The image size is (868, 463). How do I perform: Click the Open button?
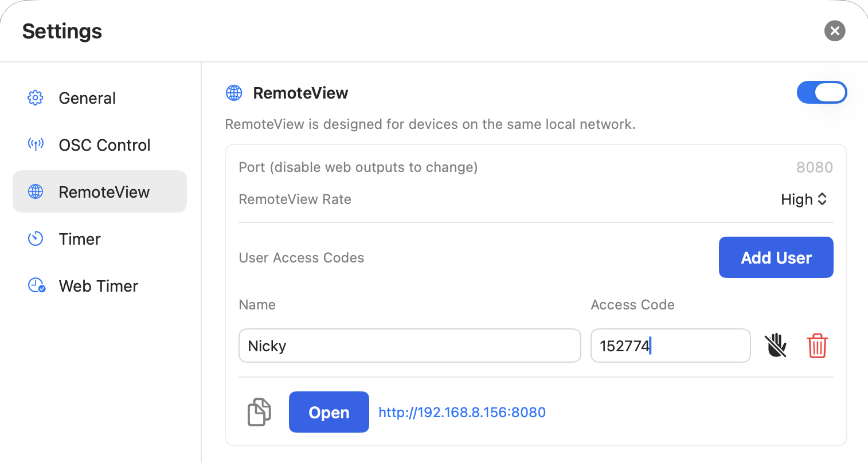click(x=329, y=412)
